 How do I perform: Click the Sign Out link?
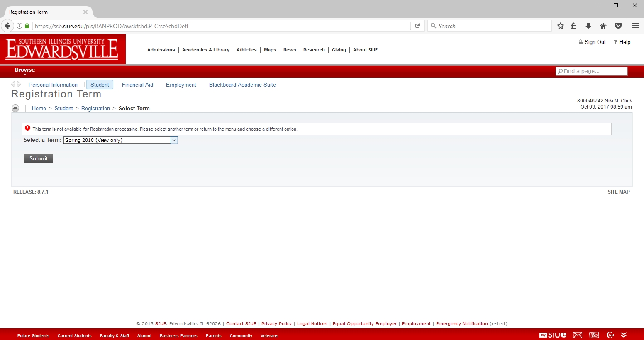(595, 42)
